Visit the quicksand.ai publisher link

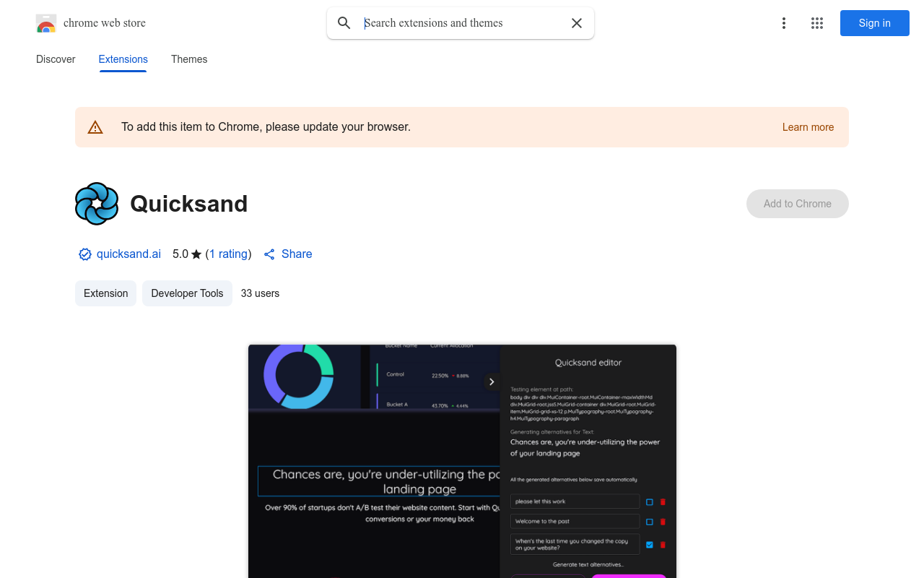click(128, 254)
